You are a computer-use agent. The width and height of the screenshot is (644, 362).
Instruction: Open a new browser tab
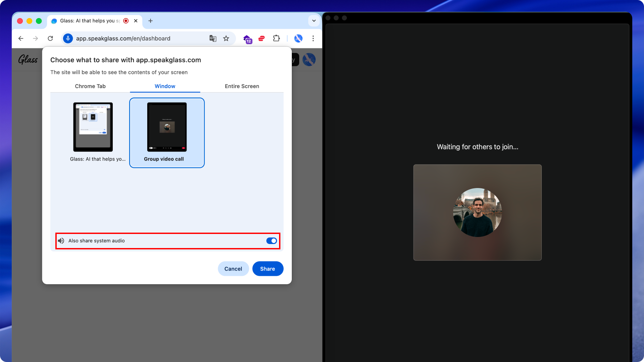pos(151,21)
